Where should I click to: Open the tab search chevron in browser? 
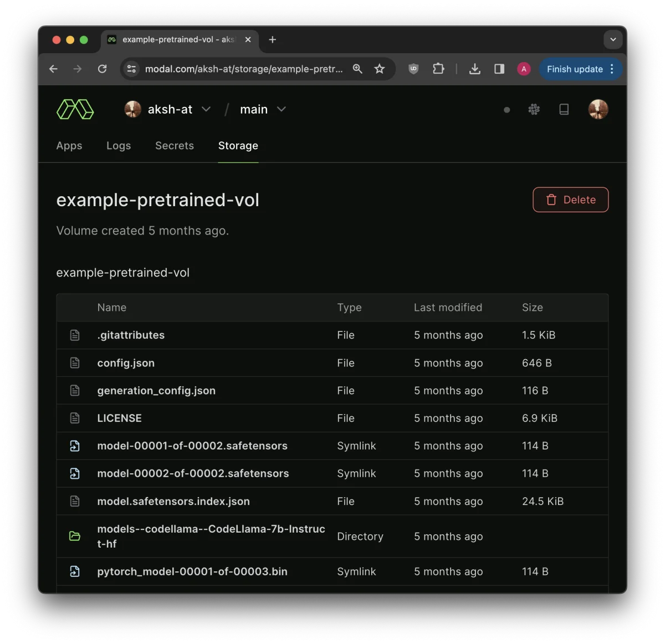pyautogui.click(x=613, y=39)
